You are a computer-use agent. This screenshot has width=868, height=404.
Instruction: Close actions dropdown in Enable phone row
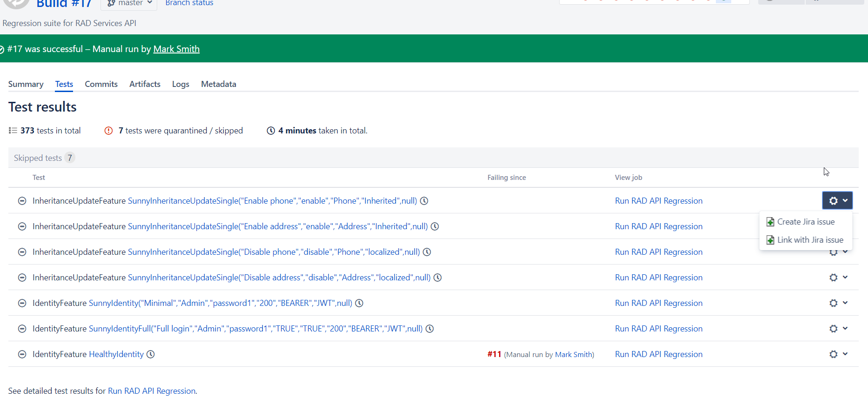837,200
